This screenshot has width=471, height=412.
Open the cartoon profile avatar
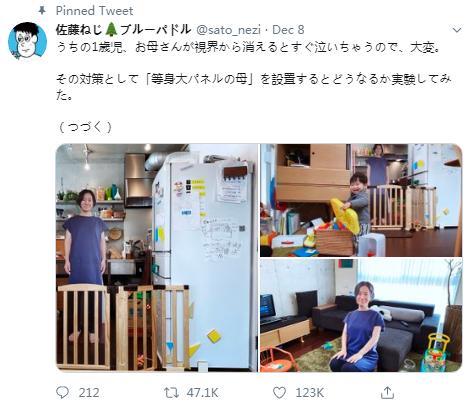(x=28, y=40)
